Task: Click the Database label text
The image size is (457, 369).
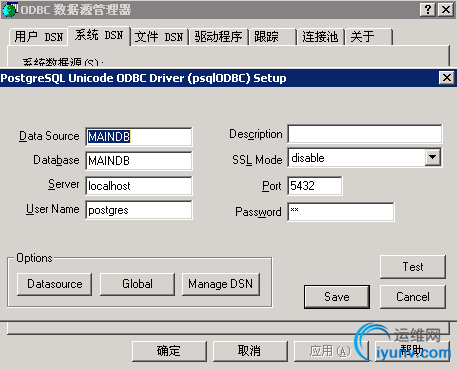Action: [56, 160]
